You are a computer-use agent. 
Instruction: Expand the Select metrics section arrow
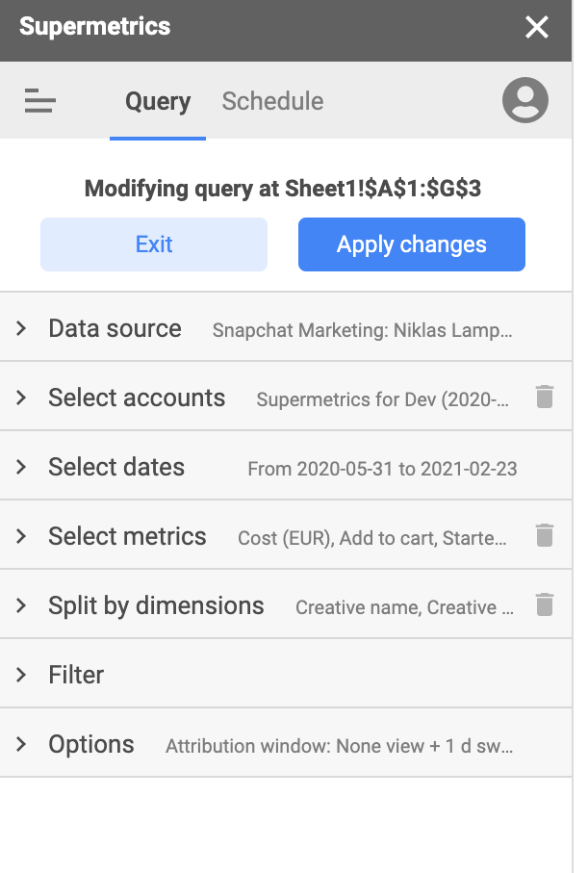[21, 536]
